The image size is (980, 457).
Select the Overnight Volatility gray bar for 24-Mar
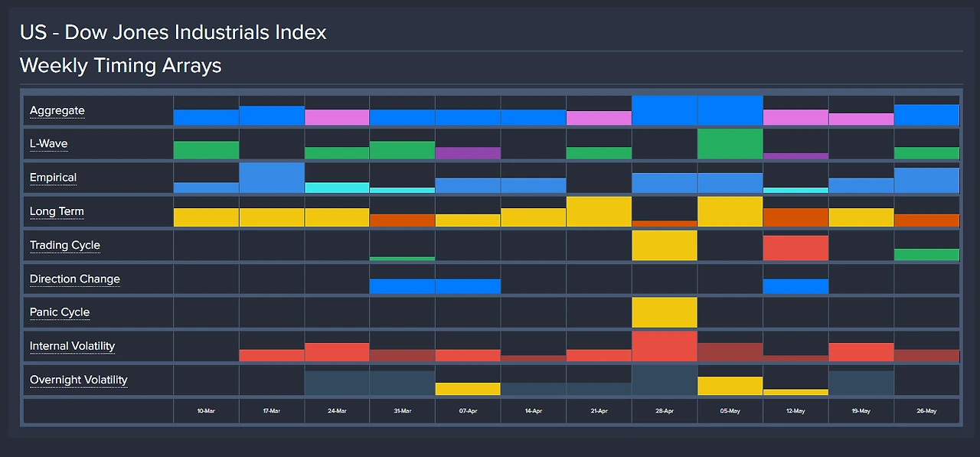point(337,383)
